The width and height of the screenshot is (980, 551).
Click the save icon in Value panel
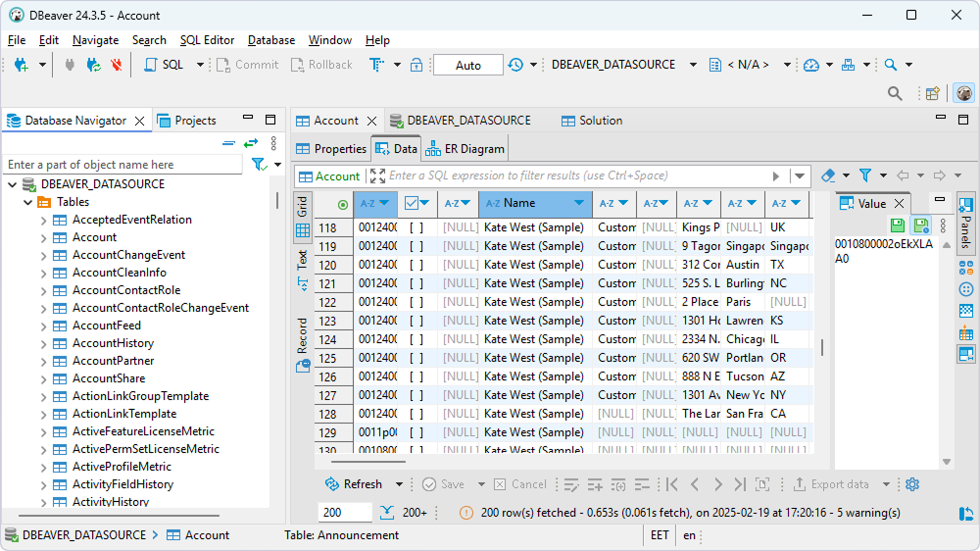tap(898, 225)
